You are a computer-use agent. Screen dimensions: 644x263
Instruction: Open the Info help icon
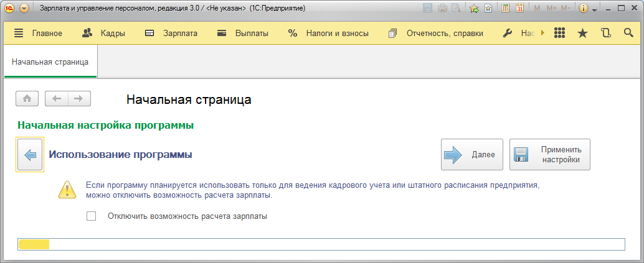(x=584, y=8)
